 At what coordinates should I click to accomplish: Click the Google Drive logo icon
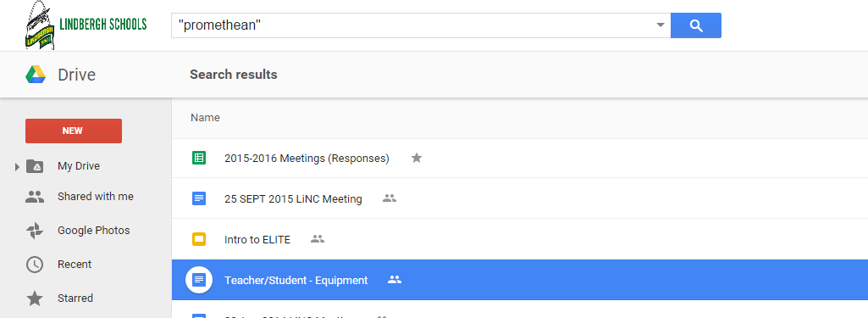(36, 75)
